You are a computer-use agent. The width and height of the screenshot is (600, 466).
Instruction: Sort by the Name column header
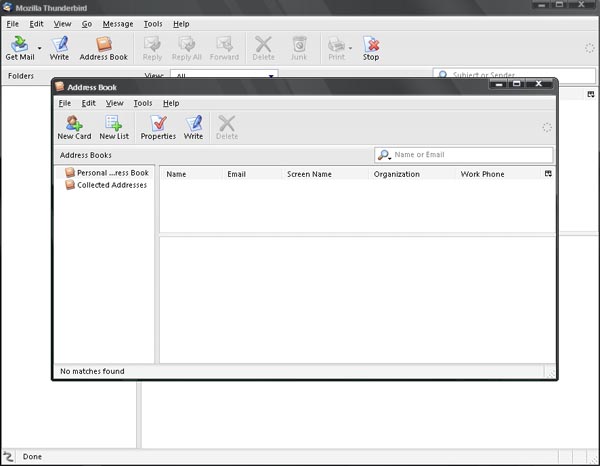[x=191, y=174]
